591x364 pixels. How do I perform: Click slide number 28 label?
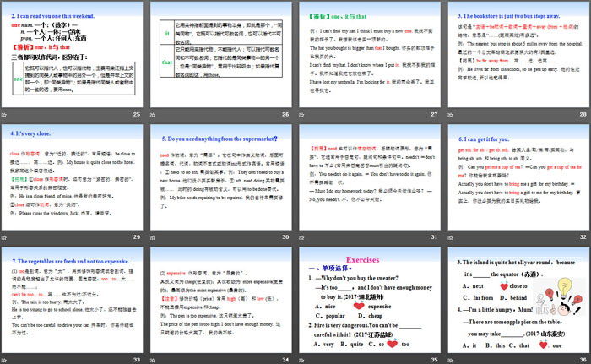pyautogui.click(x=583, y=114)
